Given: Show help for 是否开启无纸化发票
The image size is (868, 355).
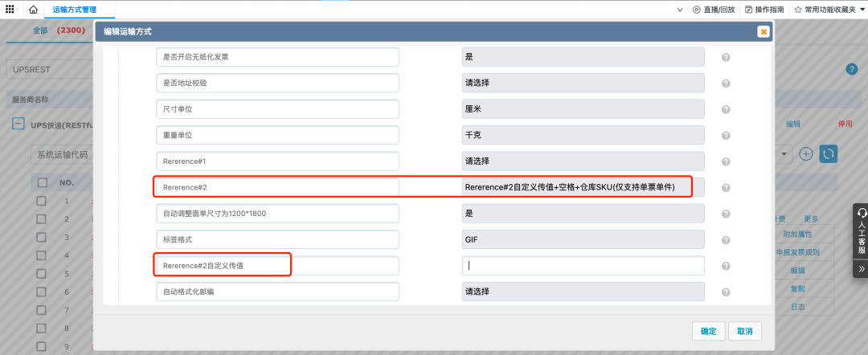Looking at the screenshot, I should click(x=726, y=57).
